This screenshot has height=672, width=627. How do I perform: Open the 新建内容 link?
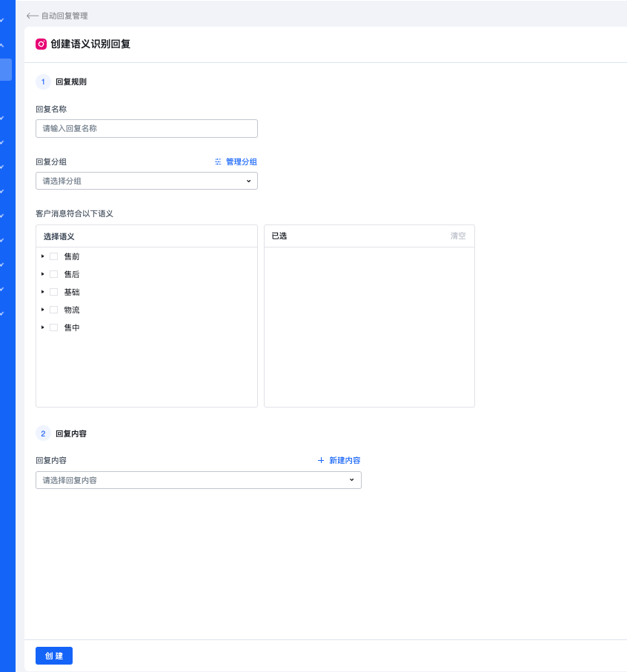pyautogui.click(x=345, y=460)
